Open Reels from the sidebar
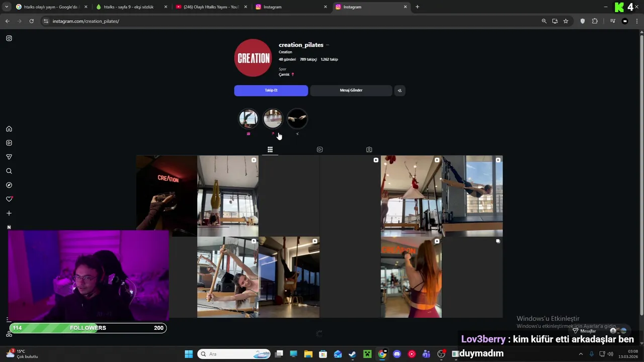 point(9,143)
